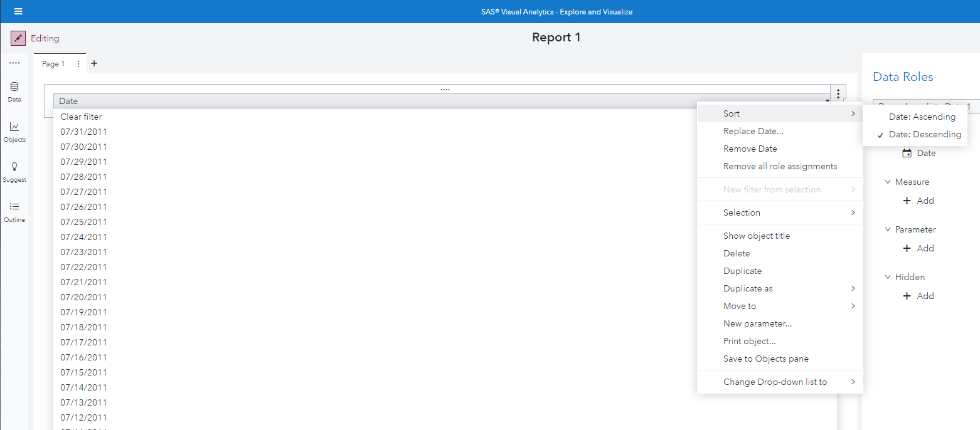Open the Suggest pane
The image size is (980, 430).
click(14, 172)
